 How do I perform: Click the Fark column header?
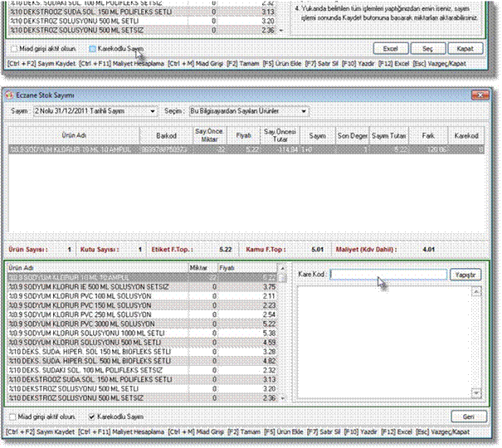(x=427, y=135)
